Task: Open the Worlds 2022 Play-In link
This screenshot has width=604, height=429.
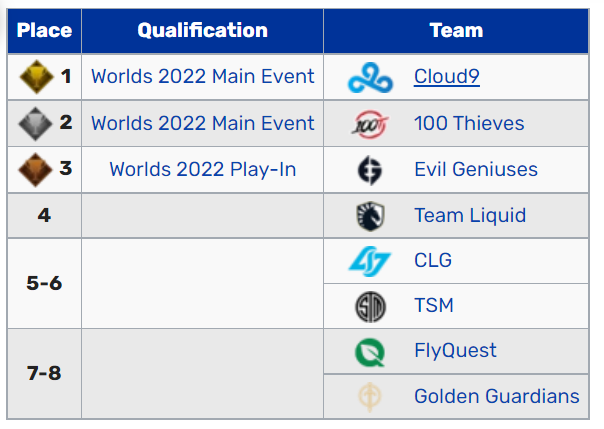Action: (203, 169)
